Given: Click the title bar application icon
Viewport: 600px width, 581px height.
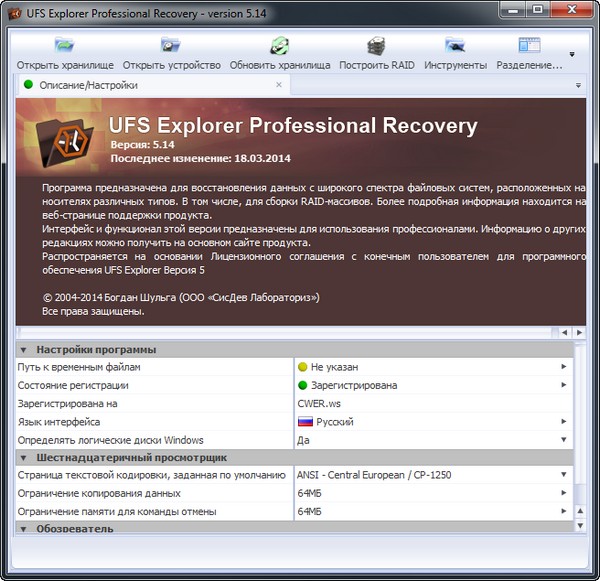Looking at the screenshot, I should (x=15, y=14).
